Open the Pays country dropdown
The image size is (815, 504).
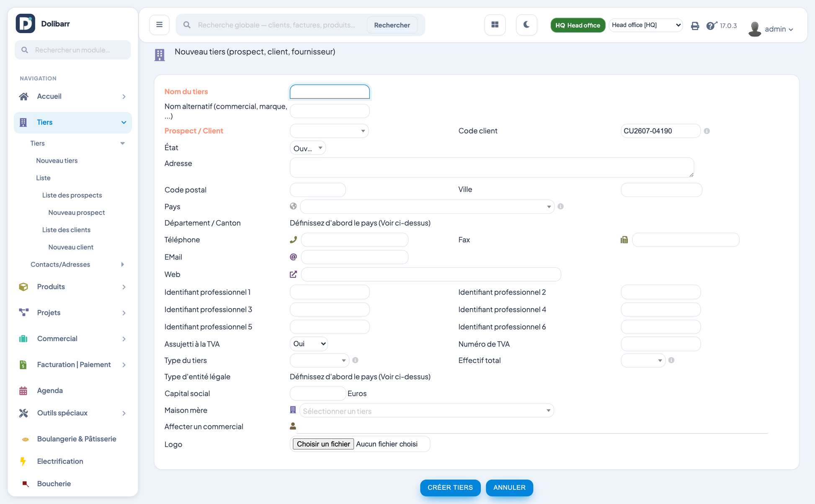tap(427, 207)
